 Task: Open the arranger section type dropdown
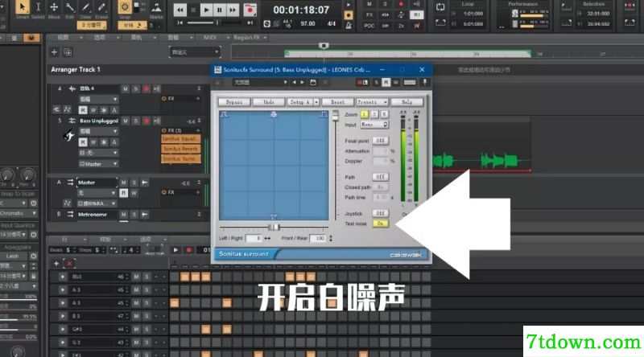coord(195,52)
